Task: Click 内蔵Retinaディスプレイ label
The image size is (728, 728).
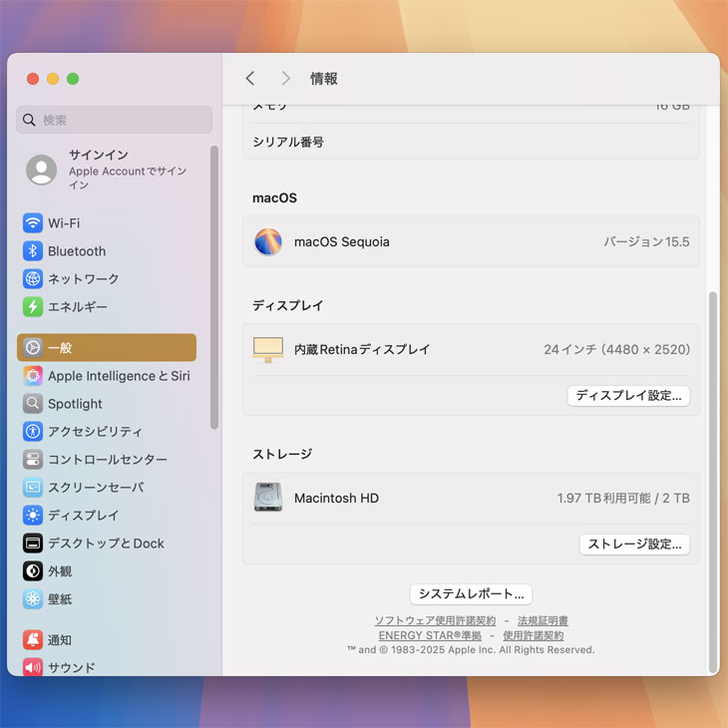Action: point(362,349)
